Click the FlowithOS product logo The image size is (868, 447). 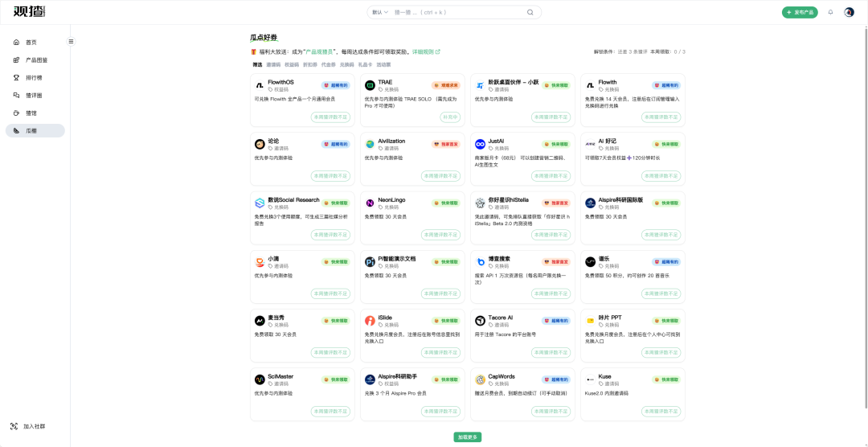click(259, 85)
